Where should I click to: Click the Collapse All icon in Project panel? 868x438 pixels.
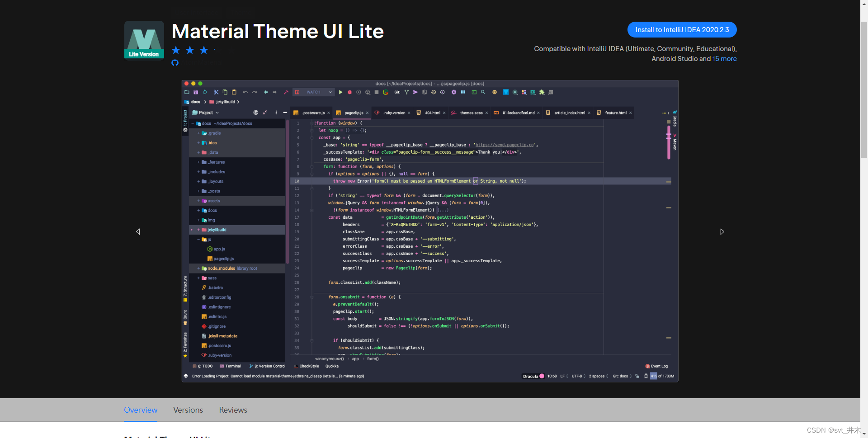click(265, 113)
